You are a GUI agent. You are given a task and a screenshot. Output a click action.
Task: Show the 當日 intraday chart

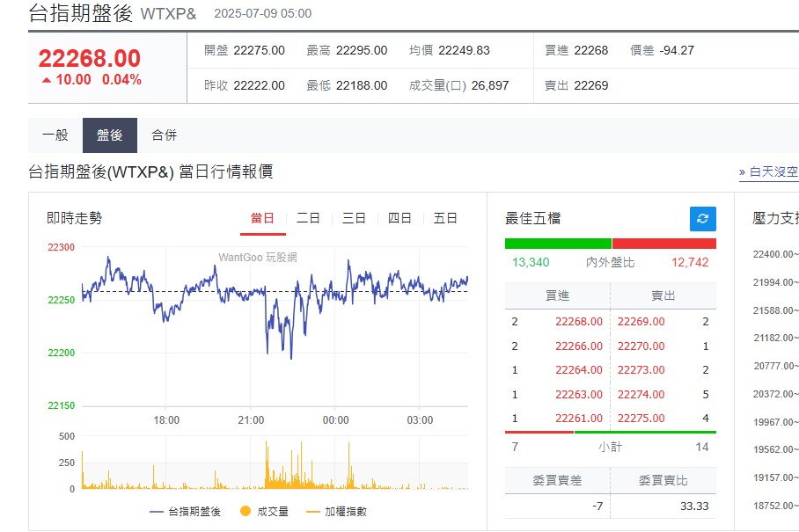(263, 218)
